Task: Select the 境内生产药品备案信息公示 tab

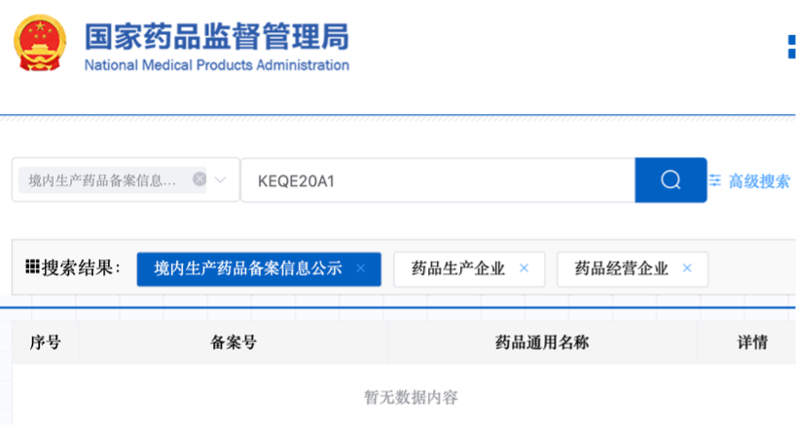Action: pos(248,268)
